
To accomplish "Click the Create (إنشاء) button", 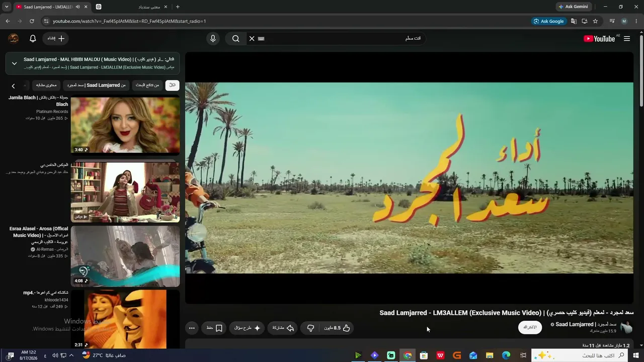I will [x=56, y=39].
